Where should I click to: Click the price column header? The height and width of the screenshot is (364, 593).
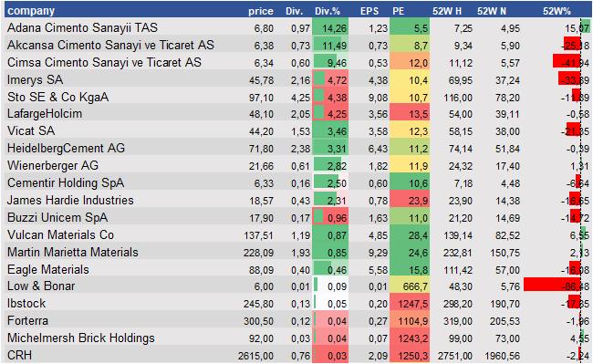coord(261,11)
